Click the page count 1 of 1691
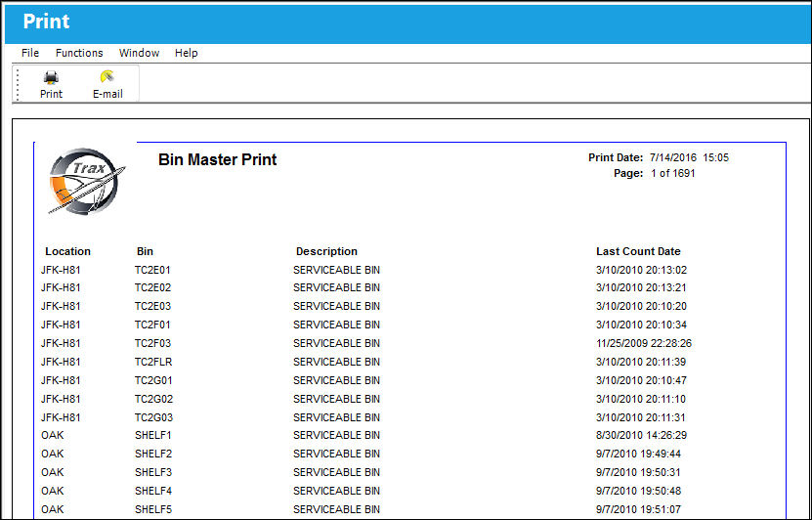 [x=672, y=174]
